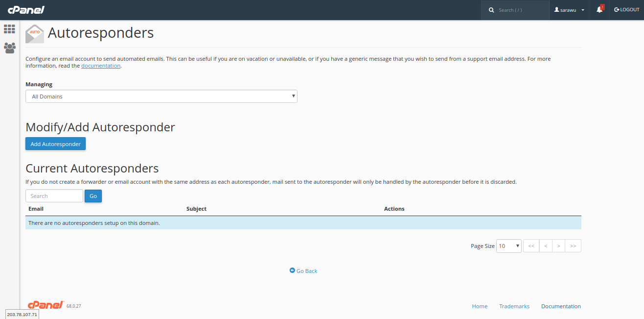Go to first page of results
The width and height of the screenshot is (644, 319).
coord(531,246)
